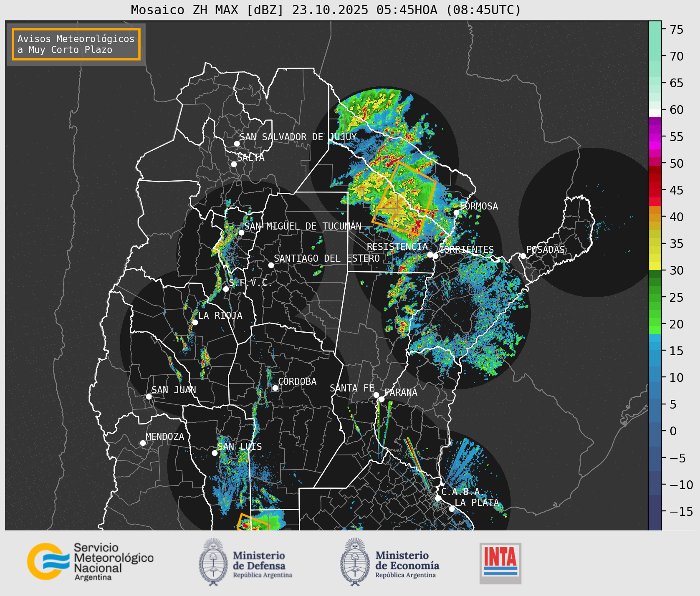
Task: Click the 'POSADAS' label
Action: point(546,250)
